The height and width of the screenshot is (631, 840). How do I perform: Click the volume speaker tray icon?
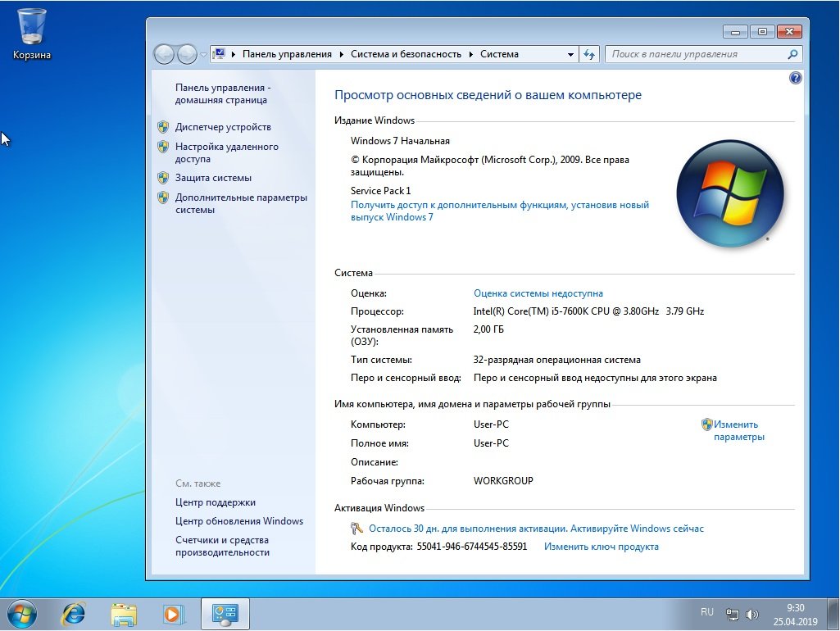pos(752,614)
